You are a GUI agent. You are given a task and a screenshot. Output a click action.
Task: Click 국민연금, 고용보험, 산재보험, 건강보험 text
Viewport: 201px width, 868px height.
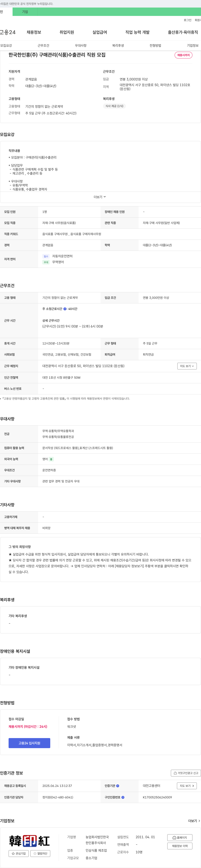67,355
